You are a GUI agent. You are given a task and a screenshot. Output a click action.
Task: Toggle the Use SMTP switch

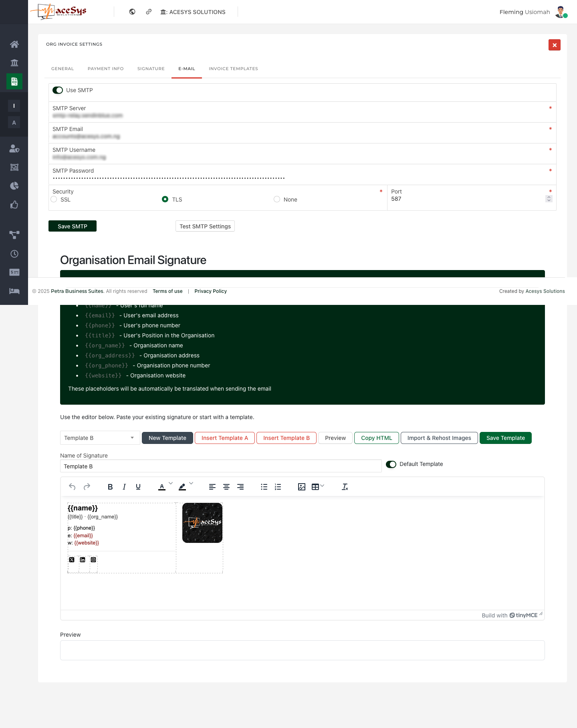pyautogui.click(x=58, y=90)
